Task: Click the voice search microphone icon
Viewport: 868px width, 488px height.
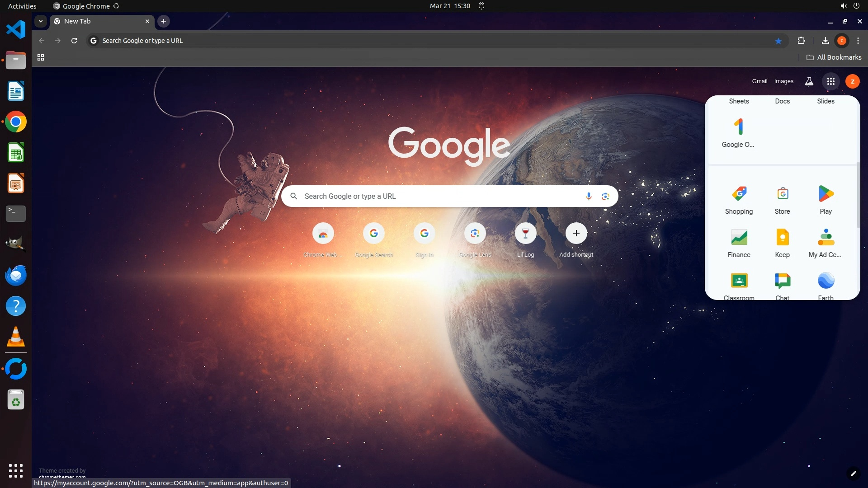Action: [589, 196]
